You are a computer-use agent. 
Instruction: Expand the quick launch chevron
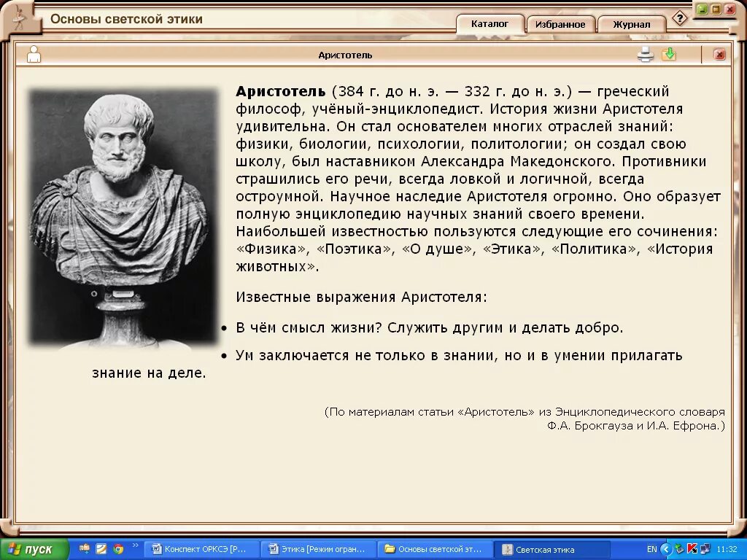tap(135, 545)
